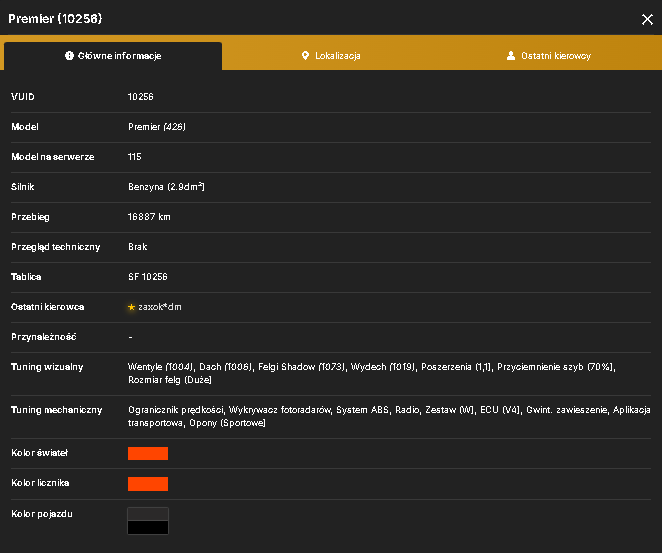Click the Kolor pojazdu label
The image size is (662, 553).
click(42, 514)
